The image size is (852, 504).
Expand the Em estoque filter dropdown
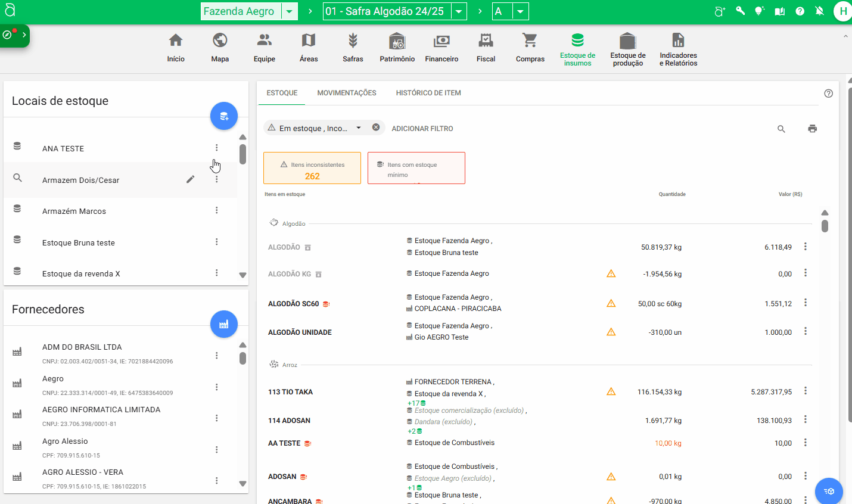pos(359,128)
